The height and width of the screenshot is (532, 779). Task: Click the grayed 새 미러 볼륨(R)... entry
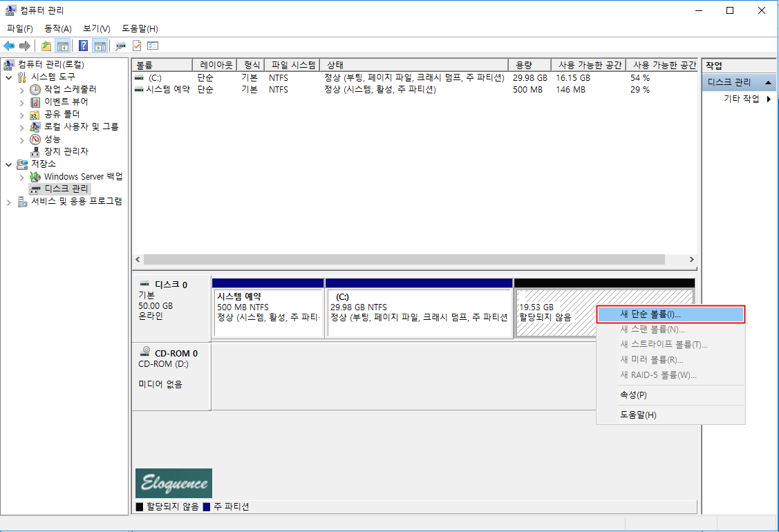click(x=670, y=360)
